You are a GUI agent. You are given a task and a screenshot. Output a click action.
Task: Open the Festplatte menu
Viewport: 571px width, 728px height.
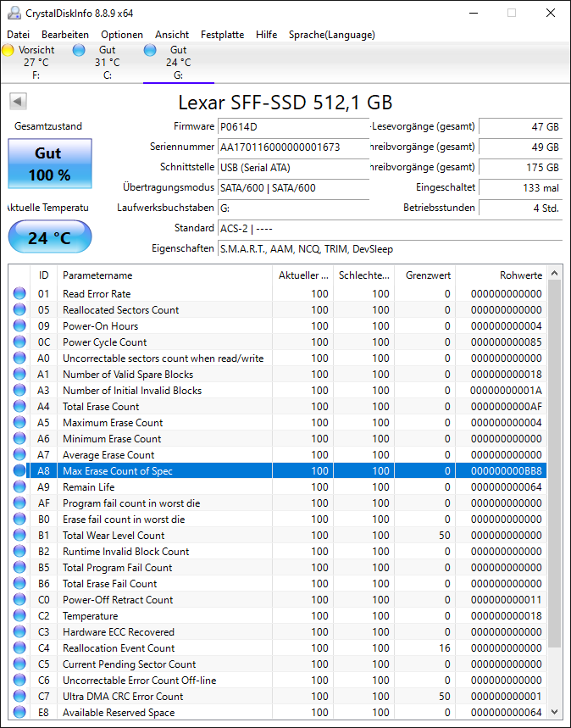tap(222, 35)
